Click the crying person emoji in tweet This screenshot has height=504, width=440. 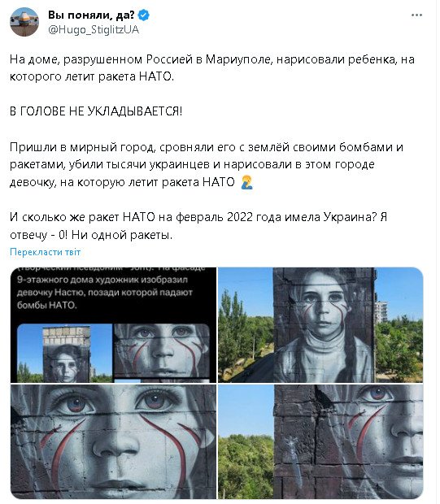(x=246, y=182)
